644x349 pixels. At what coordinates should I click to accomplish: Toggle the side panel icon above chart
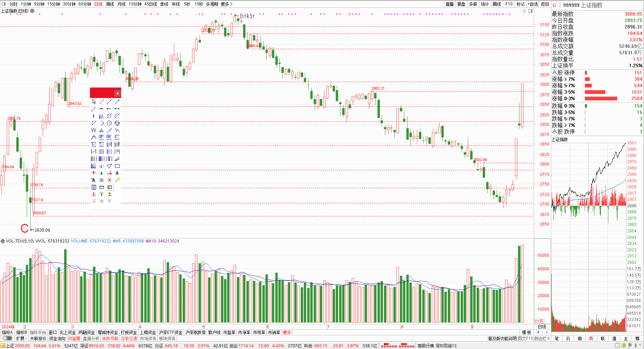tap(531, 11)
